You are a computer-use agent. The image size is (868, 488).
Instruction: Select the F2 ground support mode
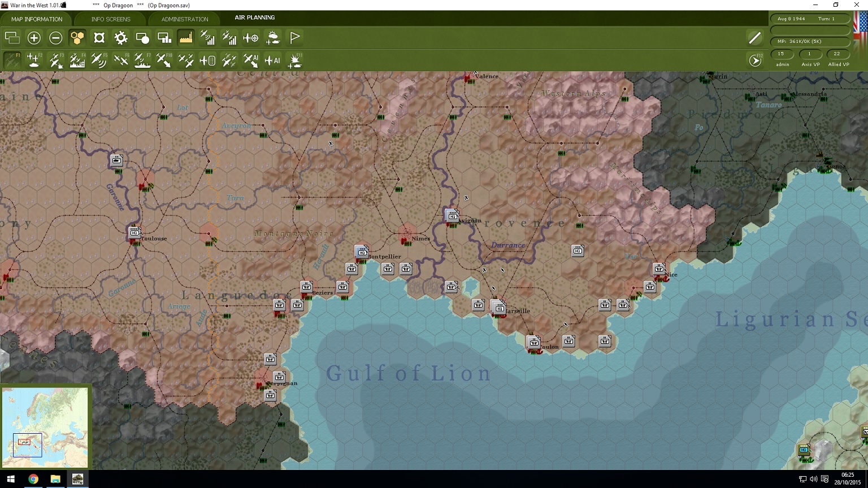point(34,60)
